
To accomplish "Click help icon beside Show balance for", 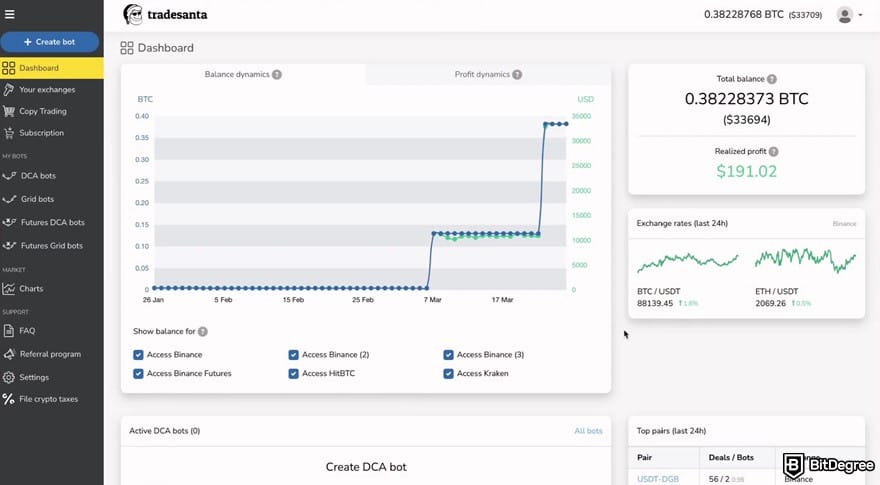I will coord(203,332).
